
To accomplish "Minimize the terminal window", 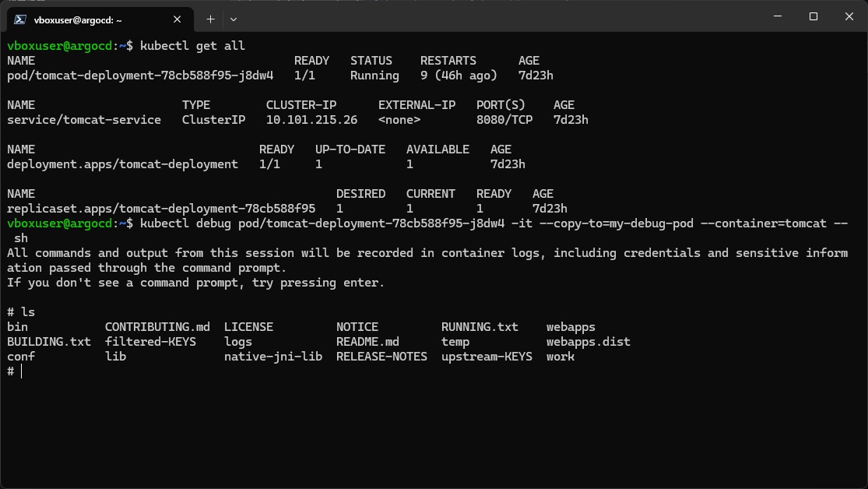I will 778,16.
